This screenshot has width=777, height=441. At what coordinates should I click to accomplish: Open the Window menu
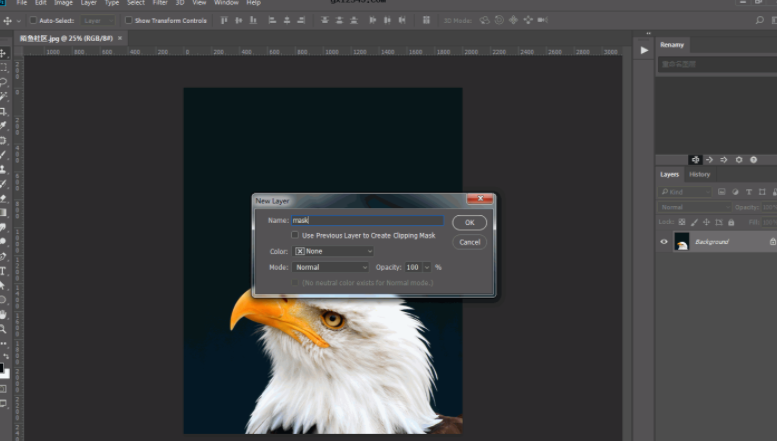click(226, 2)
